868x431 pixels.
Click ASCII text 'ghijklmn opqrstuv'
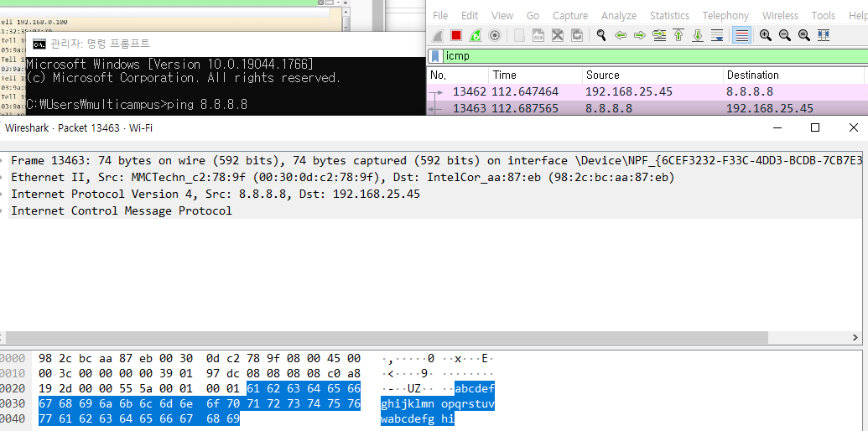pos(438,404)
